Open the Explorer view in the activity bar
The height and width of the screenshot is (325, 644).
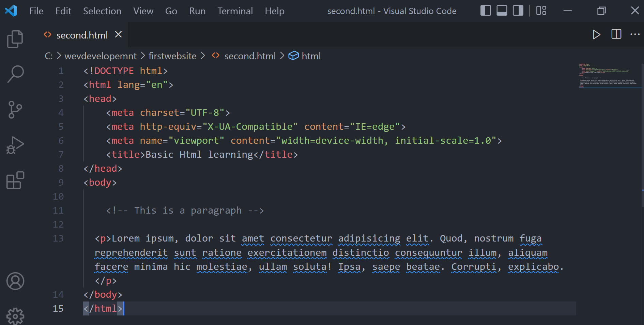(x=15, y=39)
